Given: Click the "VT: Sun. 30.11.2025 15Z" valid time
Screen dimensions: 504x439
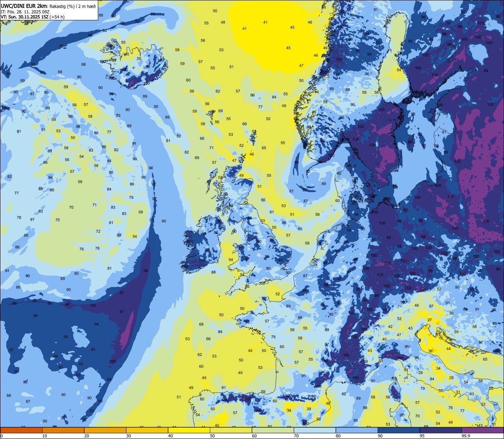Looking at the screenshot, I should [24, 17].
